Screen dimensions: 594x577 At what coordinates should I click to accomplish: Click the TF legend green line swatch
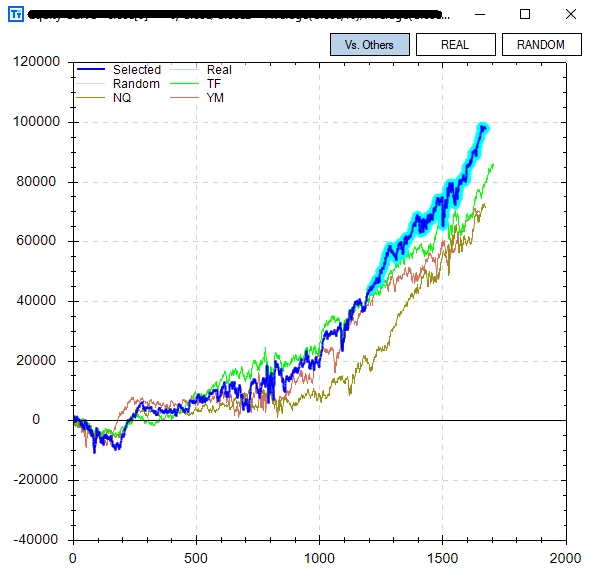tap(184, 83)
